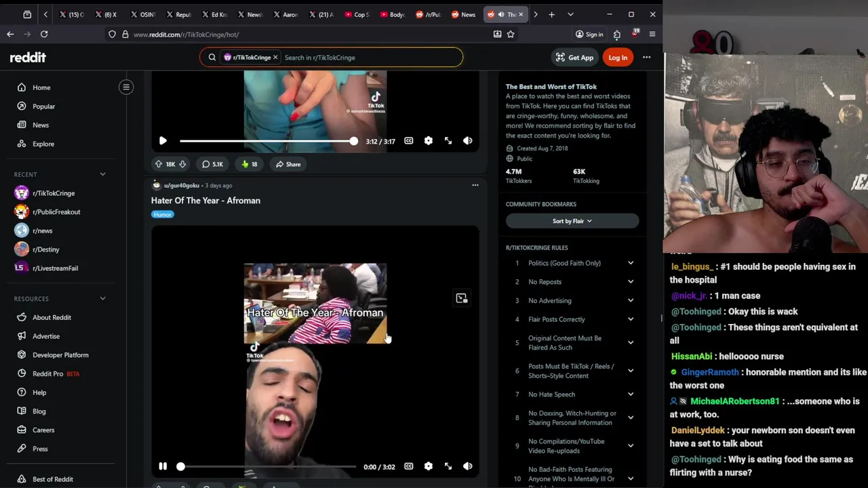Enter fullscreen on first video
The height and width of the screenshot is (488, 868).
point(448,141)
